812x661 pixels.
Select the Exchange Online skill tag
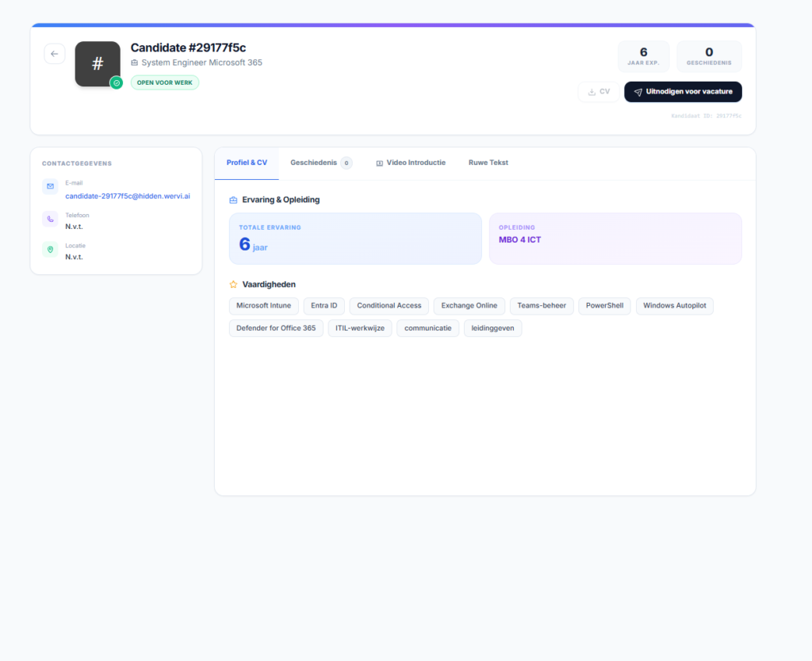click(x=469, y=306)
